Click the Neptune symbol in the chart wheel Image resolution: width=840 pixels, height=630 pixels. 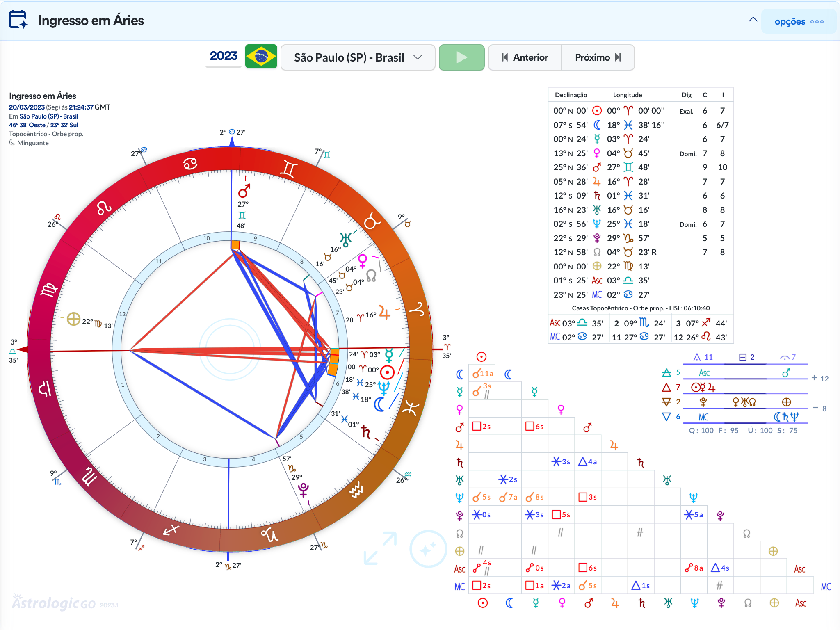tap(384, 387)
